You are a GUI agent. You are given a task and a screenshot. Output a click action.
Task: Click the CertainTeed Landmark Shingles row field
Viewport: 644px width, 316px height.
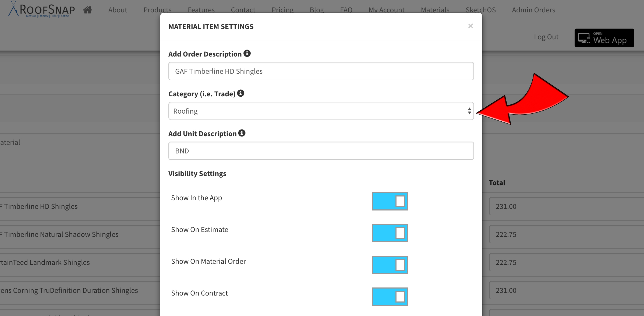coord(80,262)
